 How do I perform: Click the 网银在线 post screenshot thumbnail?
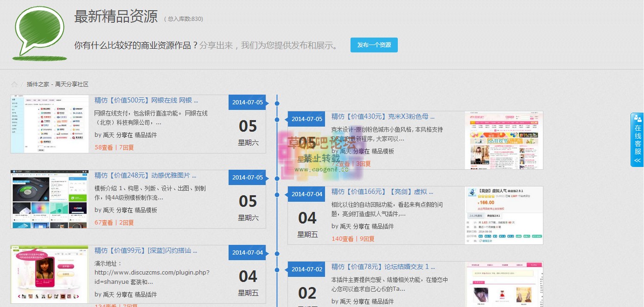pyautogui.click(x=49, y=124)
